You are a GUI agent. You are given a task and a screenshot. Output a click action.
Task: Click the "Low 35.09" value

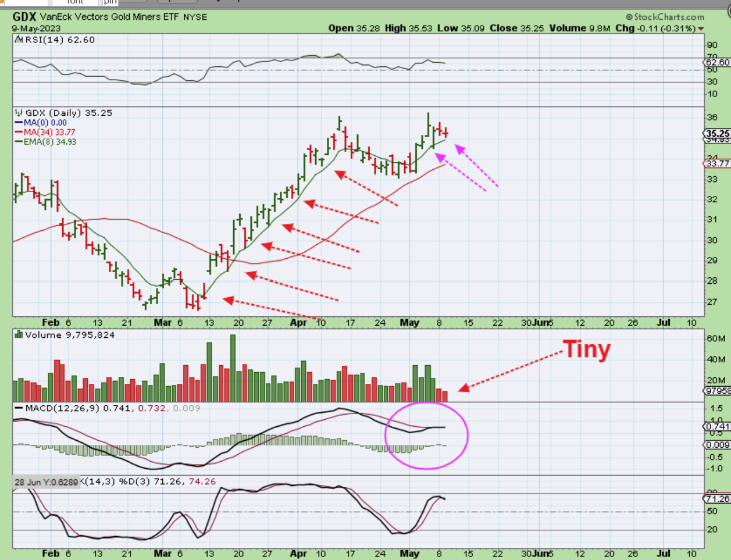click(461, 28)
